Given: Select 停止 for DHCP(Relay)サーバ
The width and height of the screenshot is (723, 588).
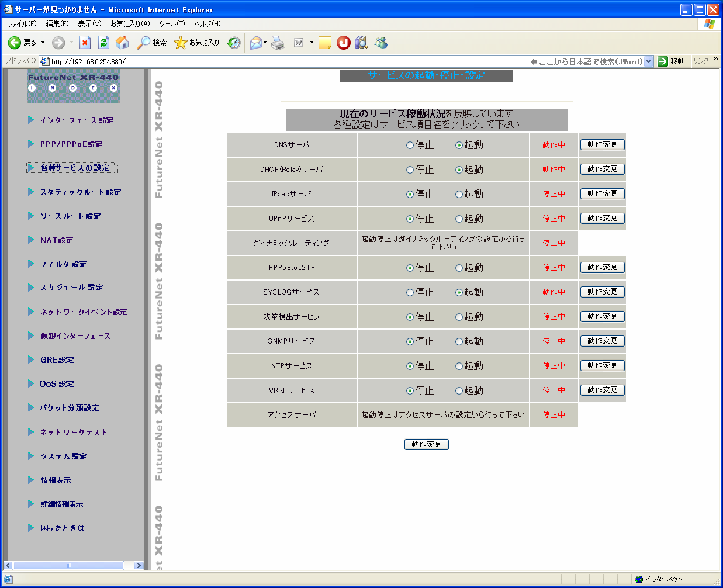Looking at the screenshot, I should pyautogui.click(x=410, y=170).
